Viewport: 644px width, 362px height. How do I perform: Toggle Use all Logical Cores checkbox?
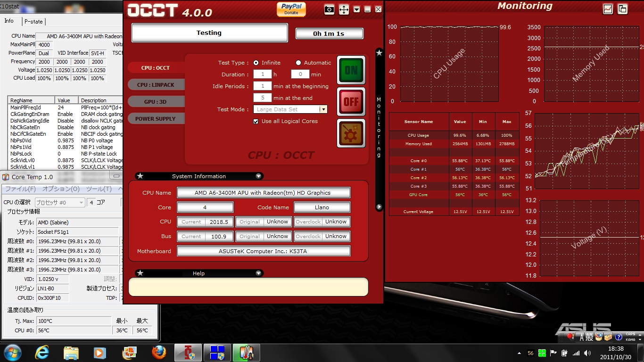click(x=256, y=121)
